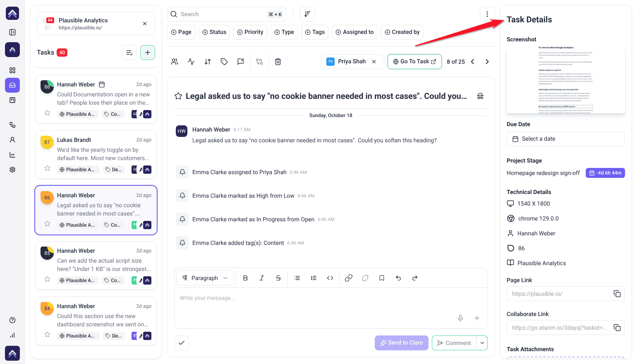The image size is (637, 364).
Task: Open the Settings gear in left sidebar
Action: tap(12, 170)
